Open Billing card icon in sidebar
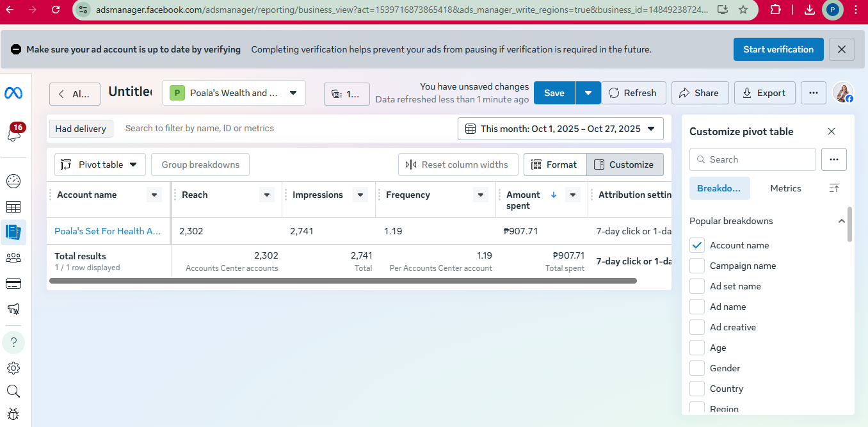The width and height of the screenshot is (868, 427). click(13, 284)
